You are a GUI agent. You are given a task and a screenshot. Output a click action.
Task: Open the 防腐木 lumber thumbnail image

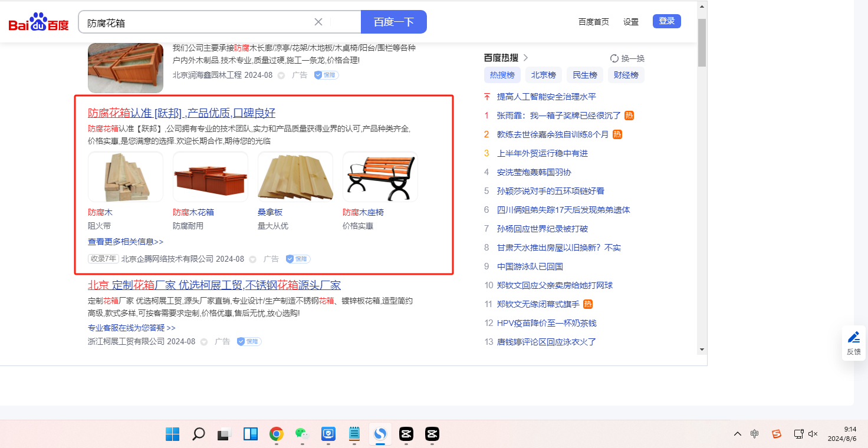click(x=126, y=177)
